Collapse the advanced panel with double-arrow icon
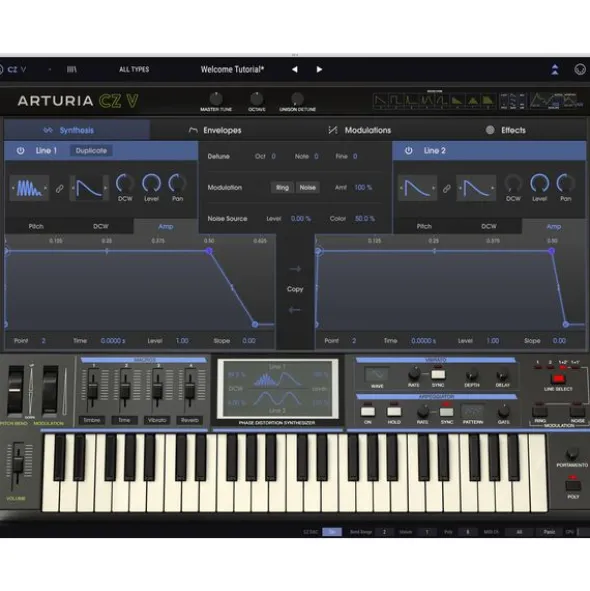This screenshot has height=591, width=590. (x=555, y=69)
